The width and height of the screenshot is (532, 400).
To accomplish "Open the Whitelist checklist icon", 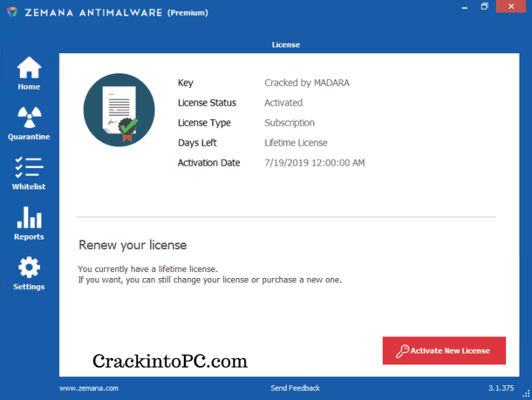I will tap(29, 167).
